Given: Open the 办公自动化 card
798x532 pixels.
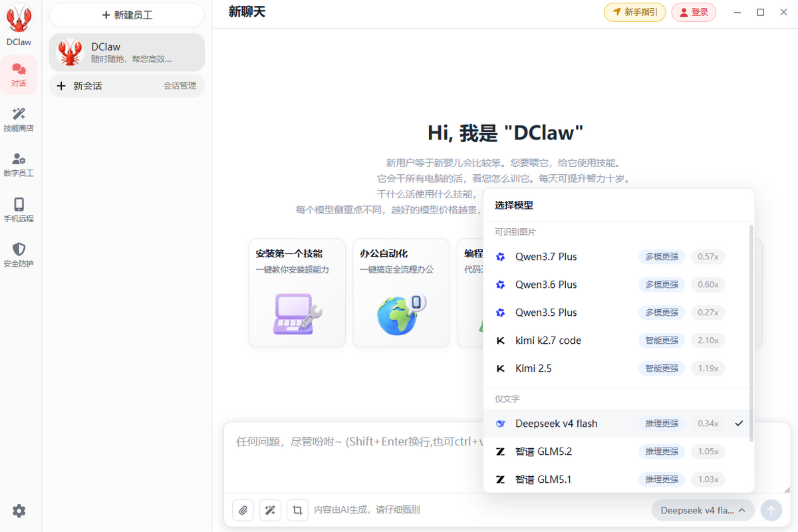Looking at the screenshot, I should tap(401, 293).
